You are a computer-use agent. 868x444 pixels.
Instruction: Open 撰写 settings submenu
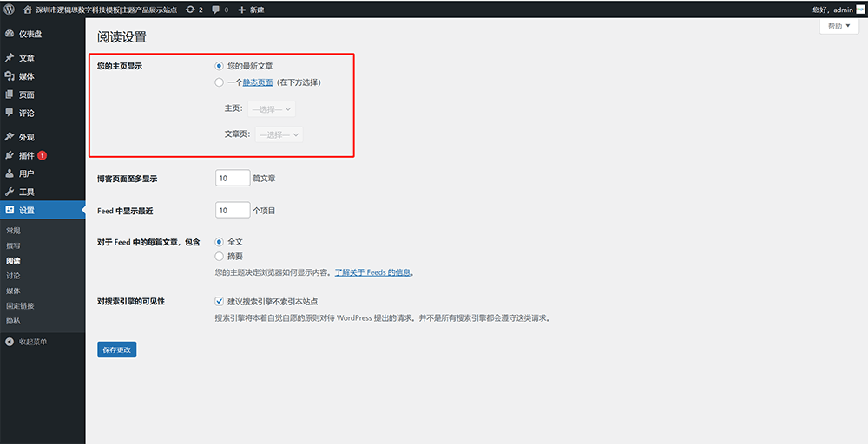coord(13,245)
